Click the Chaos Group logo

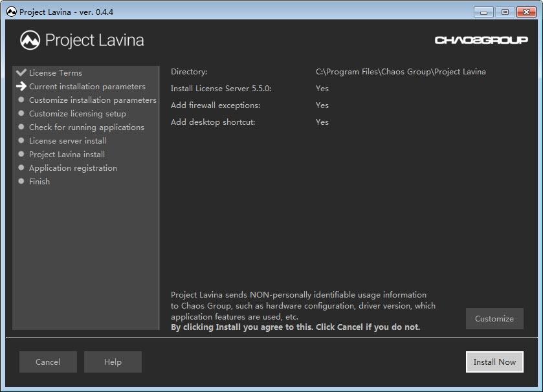481,40
